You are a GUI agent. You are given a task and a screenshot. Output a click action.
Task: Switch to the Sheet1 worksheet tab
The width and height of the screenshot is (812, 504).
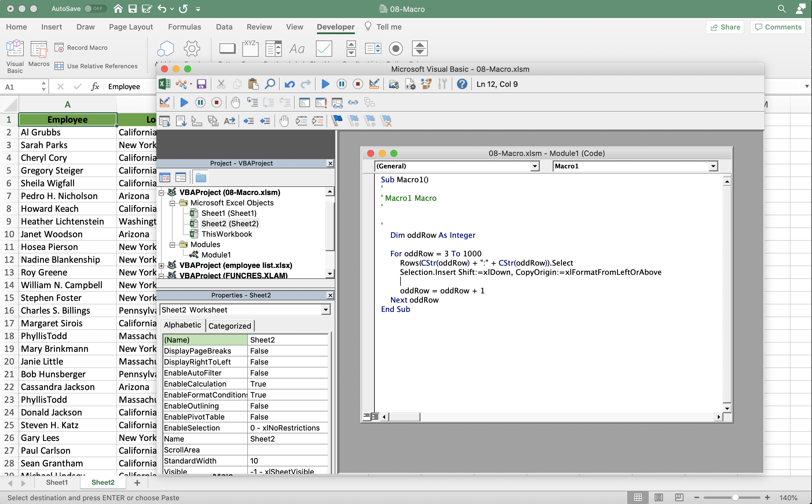[x=57, y=482]
